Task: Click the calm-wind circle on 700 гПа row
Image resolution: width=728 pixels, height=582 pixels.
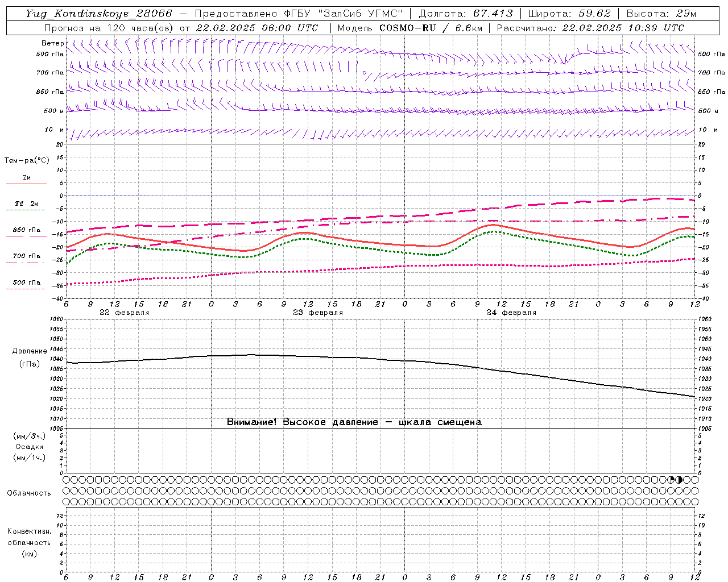Action: pos(364,73)
